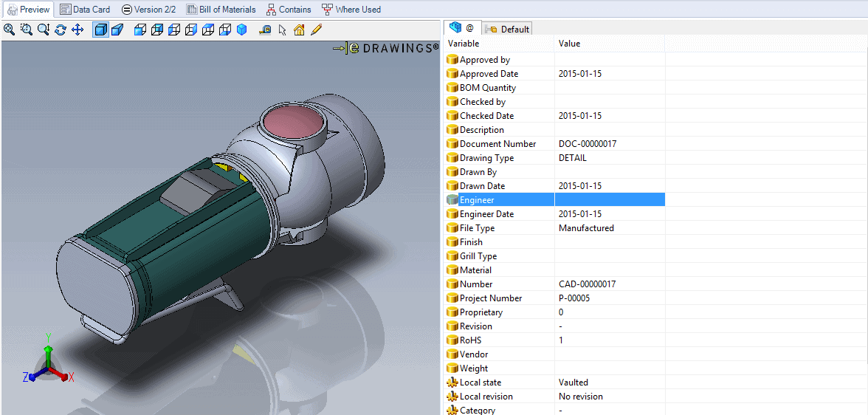This screenshot has height=415, width=868.
Task: Select the Checked by row
Action: (x=554, y=102)
